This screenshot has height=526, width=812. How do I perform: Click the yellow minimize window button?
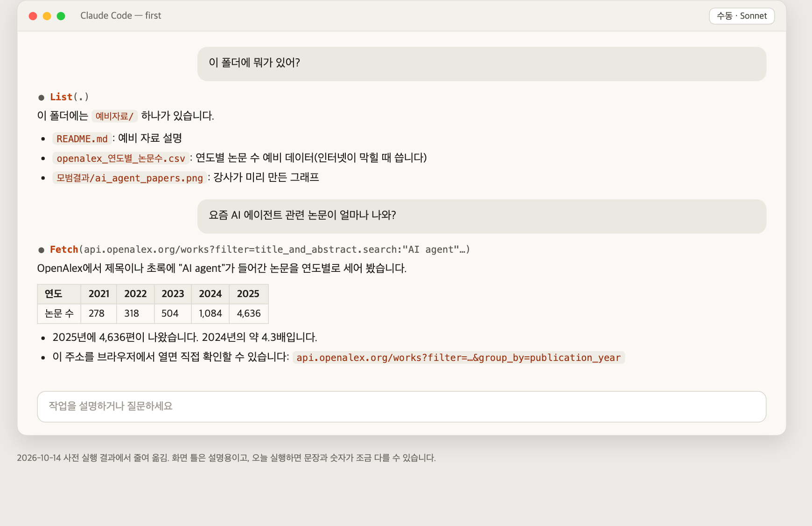pyautogui.click(x=47, y=16)
